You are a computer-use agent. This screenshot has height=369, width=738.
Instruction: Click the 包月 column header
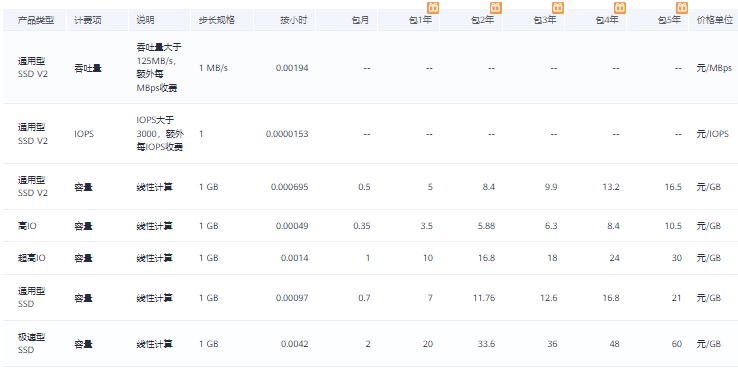(361, 20)
